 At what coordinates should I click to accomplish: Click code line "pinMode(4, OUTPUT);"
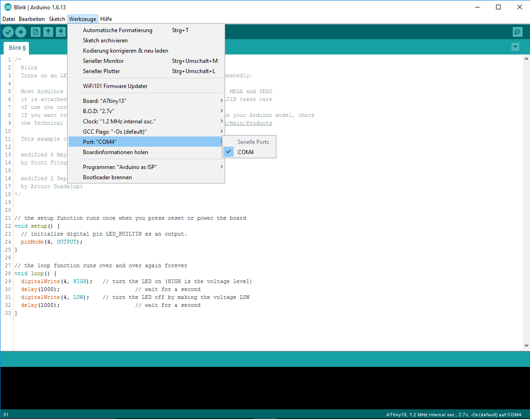tap(51, 242)
